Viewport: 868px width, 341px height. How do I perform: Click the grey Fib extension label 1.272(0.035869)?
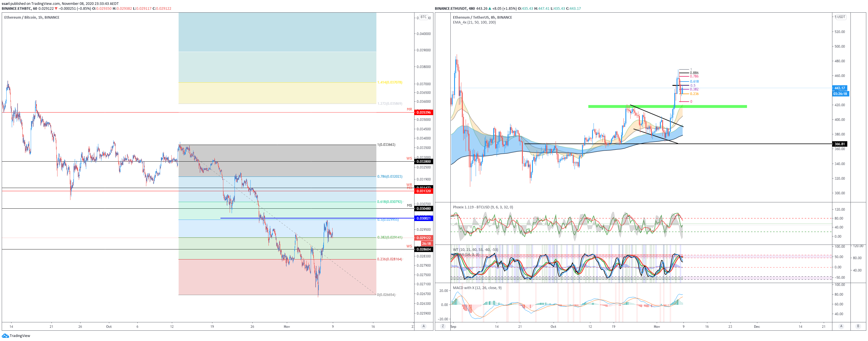point(389,104)
